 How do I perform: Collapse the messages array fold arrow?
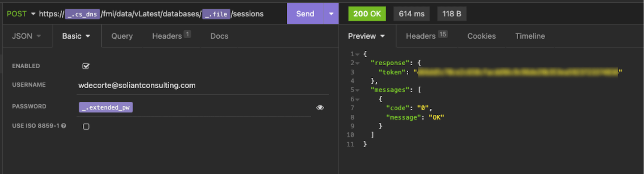357,90
